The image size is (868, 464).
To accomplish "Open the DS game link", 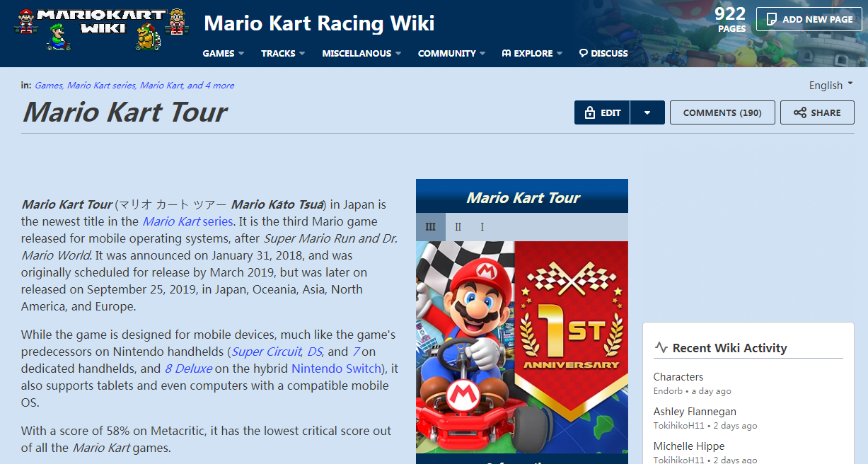I will tap(314, 352).
